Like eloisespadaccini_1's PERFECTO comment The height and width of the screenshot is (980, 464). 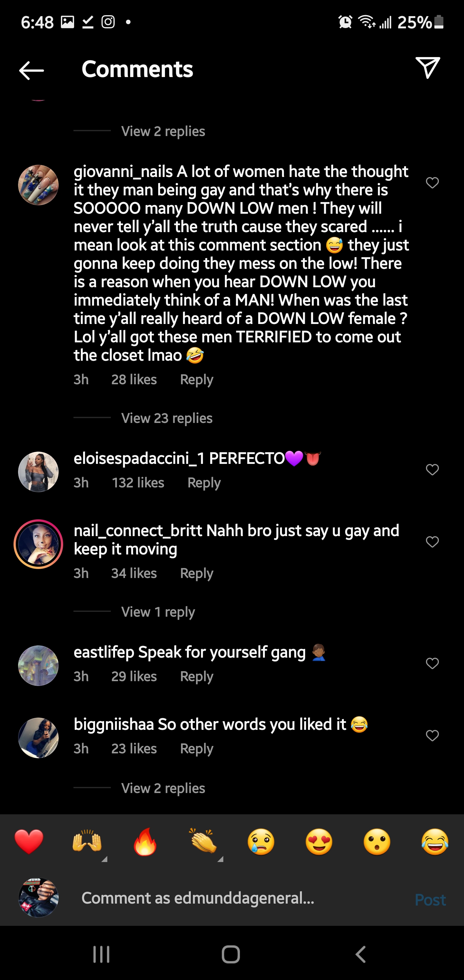tap(432, 470)
